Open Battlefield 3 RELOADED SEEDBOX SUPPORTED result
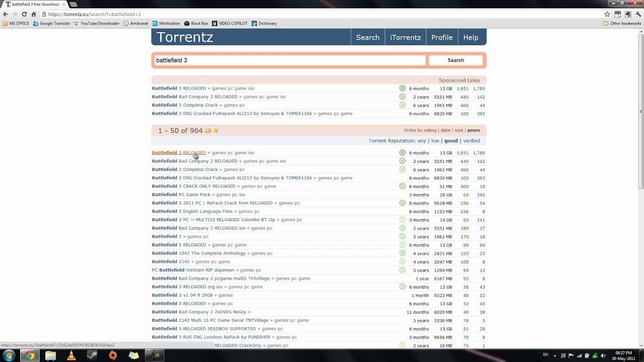The image size is (644, 362). 204,329
